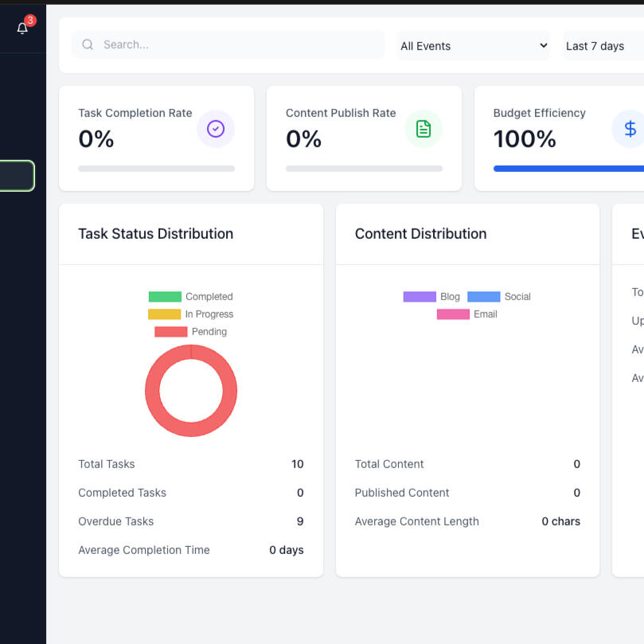Toggle In Progress legend item

click(190, 314)
